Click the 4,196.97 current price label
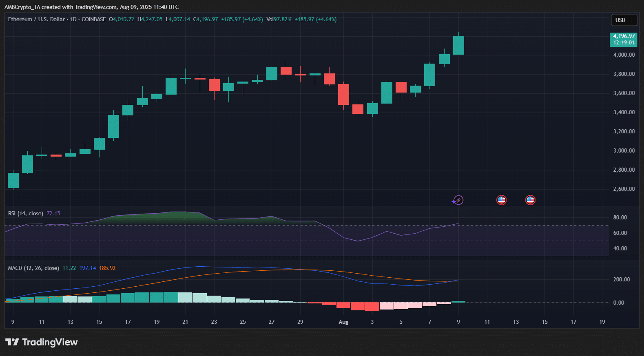The width and height of the screenshot is (644, 356). click(624, 36)
